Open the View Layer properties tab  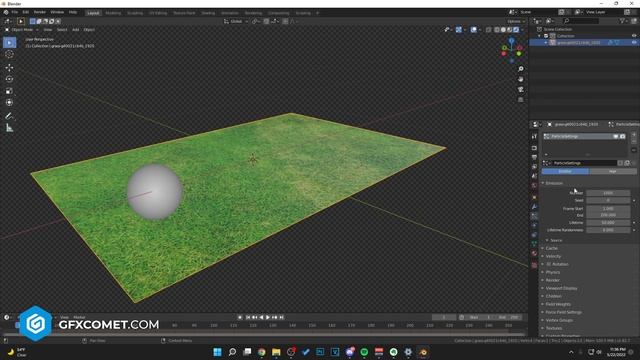(x=534, y=167)
